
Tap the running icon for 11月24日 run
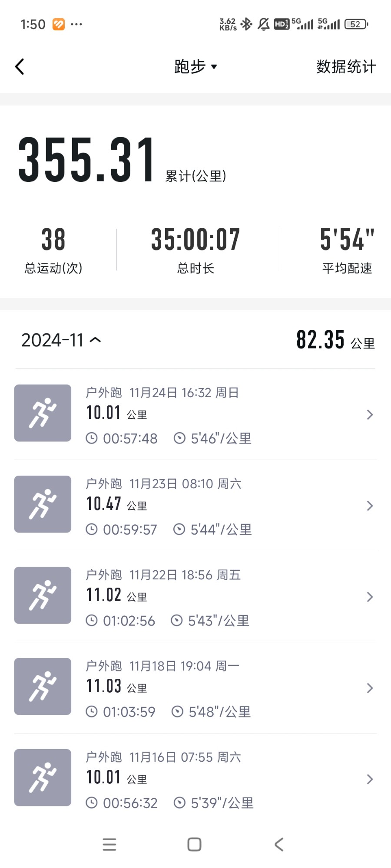coord(43,413)
